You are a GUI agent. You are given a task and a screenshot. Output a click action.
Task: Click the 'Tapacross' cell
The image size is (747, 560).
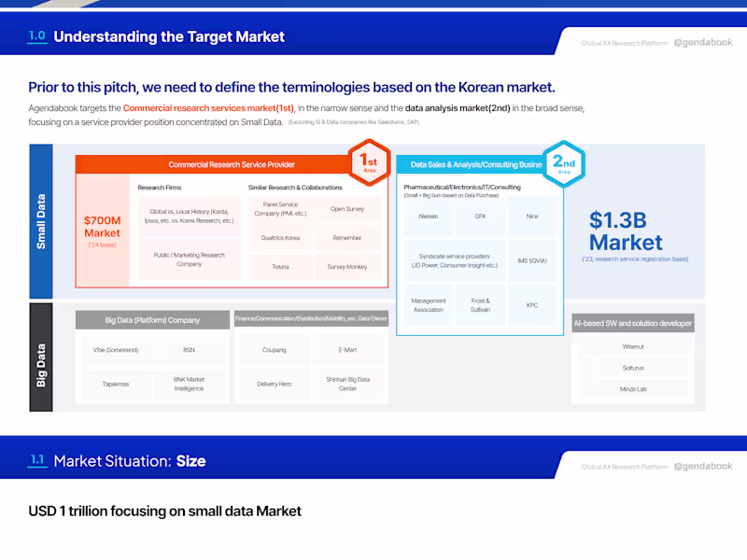tap(116, 384)
